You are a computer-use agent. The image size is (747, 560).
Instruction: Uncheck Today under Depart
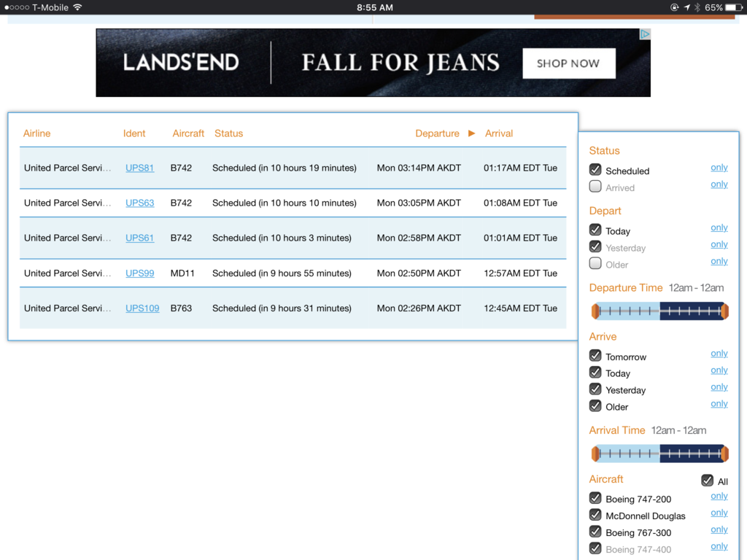click(595, 230)
